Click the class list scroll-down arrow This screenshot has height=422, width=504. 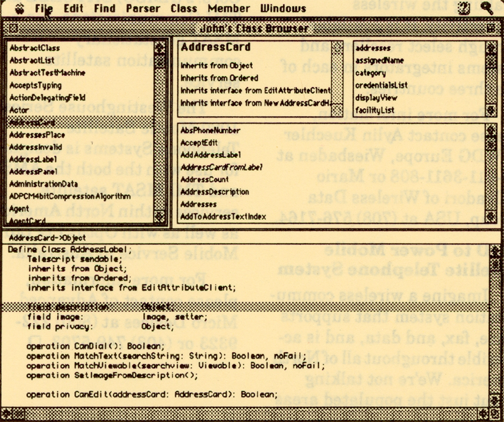(x=160, y=216)
